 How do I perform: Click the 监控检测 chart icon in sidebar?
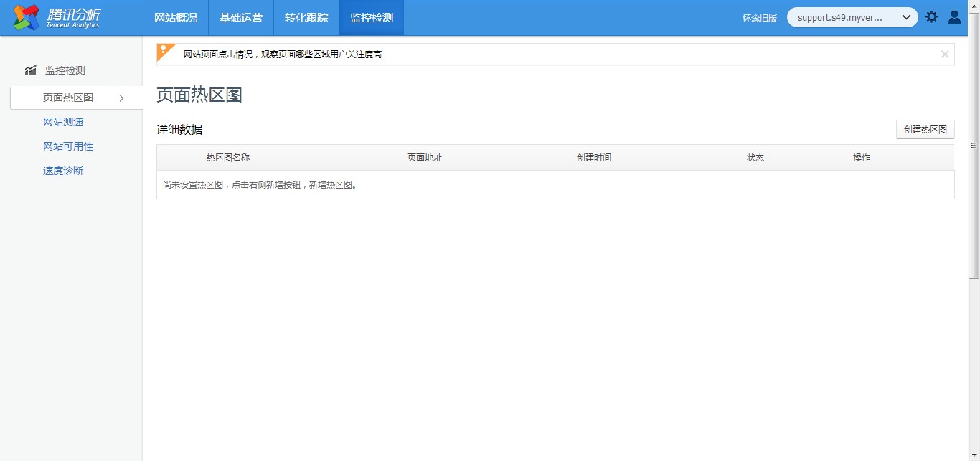(30, 70)
